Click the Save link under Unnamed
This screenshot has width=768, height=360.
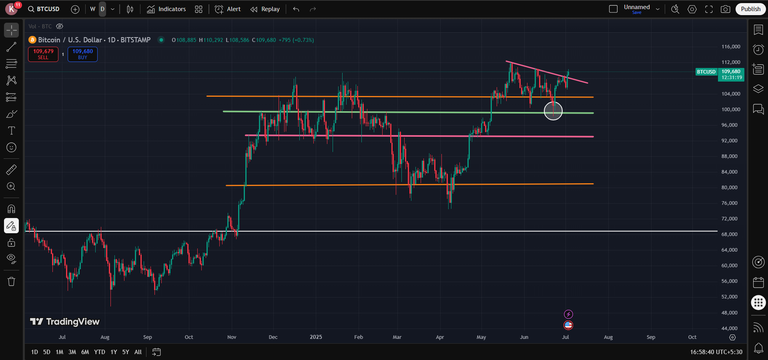pos(636,12)
